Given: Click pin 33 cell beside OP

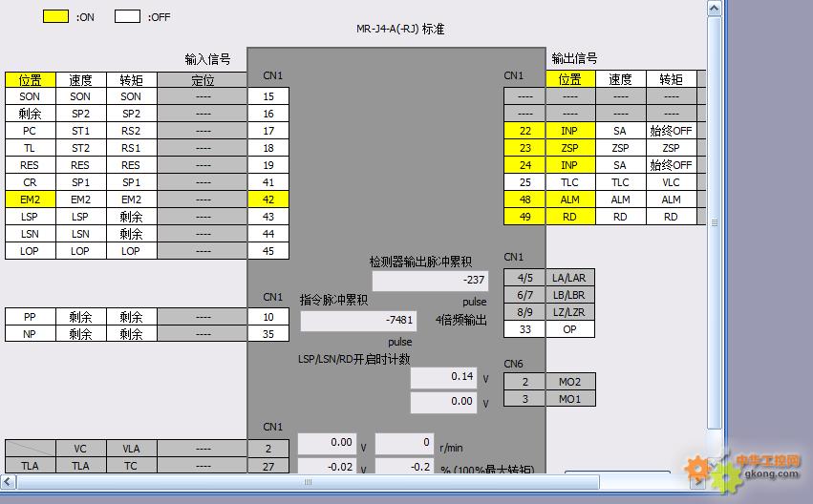Looking at the screenshot, I should 524,329.
